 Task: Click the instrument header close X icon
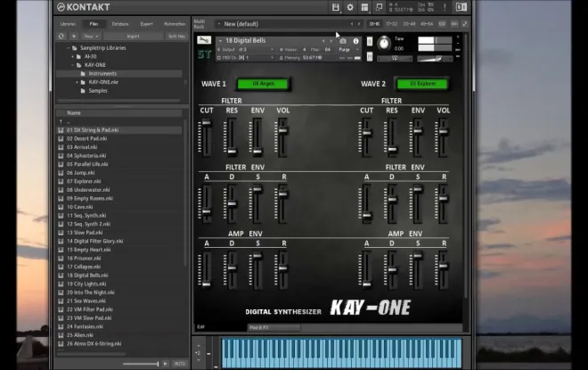click(458, 37)
